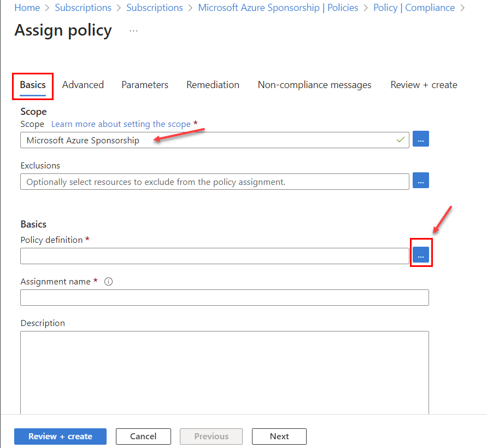Screen dimensions: 487x448
Task: Open the Non-compliance messages tab
Action: pos(314,85)
